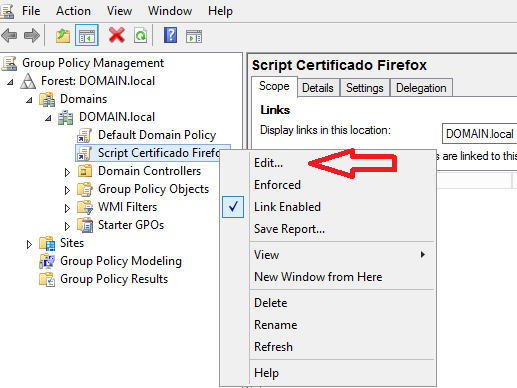The height and width of the screenshot is (388, 517).
Task: Toggle the Link Enabled checkmark
Action: pyautogui.click(x=233, y=207)
